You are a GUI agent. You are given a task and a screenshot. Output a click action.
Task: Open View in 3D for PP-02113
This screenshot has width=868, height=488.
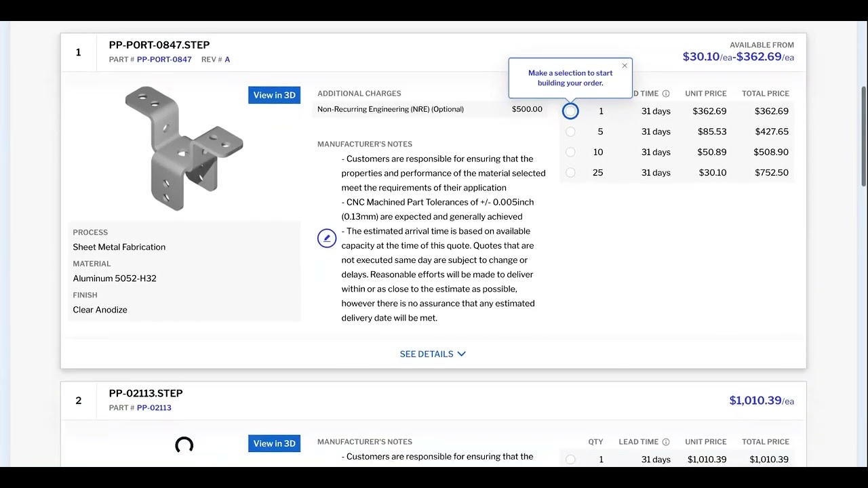(x=274, y=443)
